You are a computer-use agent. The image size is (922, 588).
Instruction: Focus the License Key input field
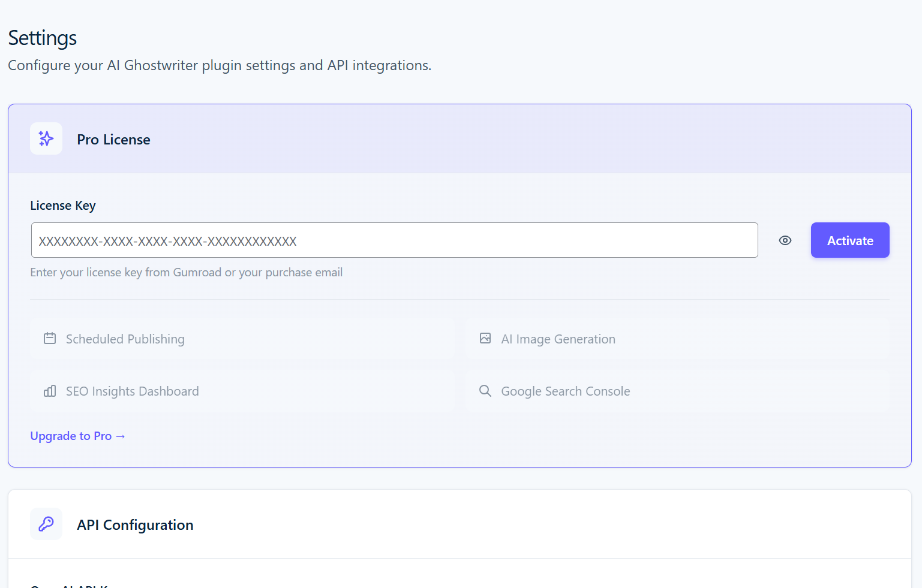point(395,240)
